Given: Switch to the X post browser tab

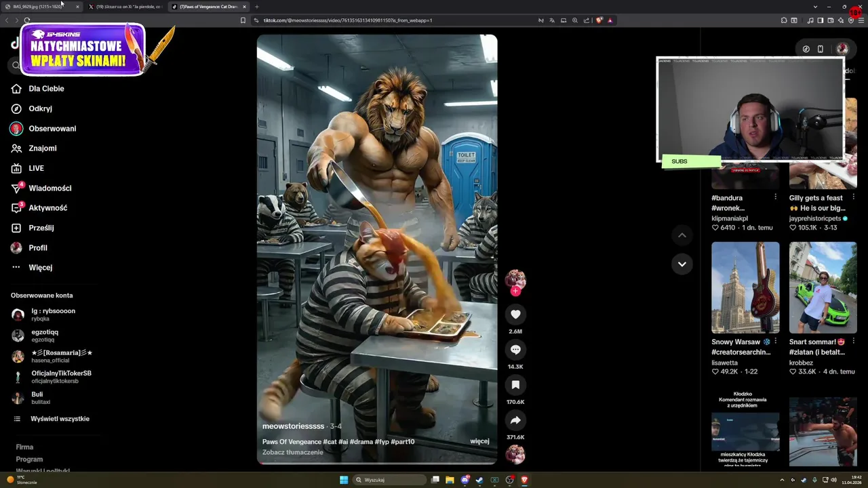Looking at the screenshot, I should click(125, 6).
